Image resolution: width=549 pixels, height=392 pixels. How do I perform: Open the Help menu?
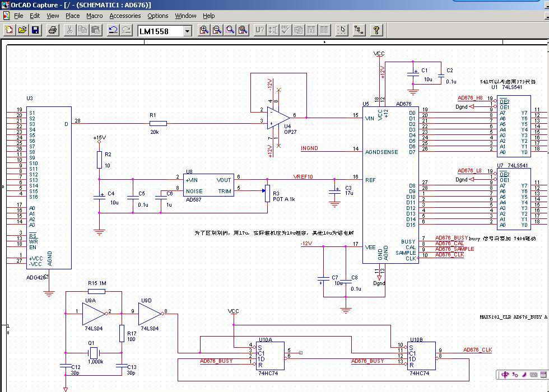(x=208, y=16)
